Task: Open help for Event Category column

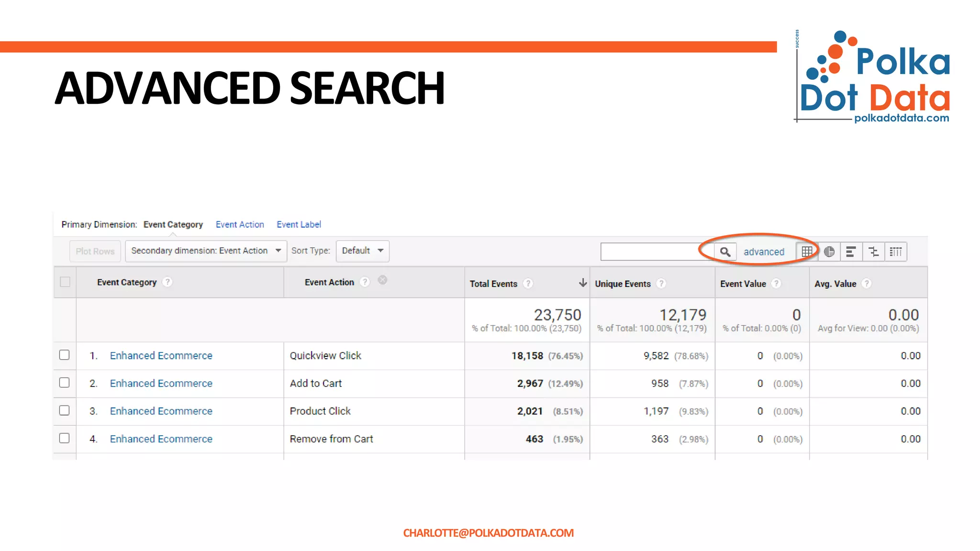Action: click(x=167, y=282)
